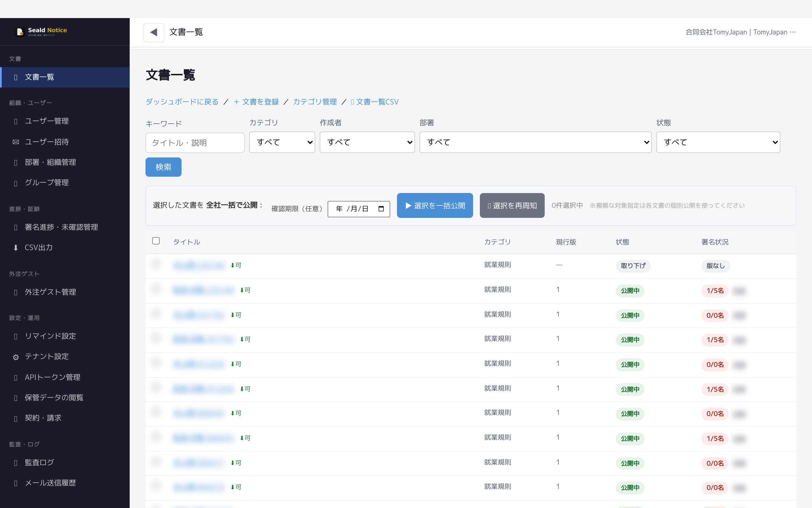Go to 部署・組織管理 menu item
This screenshot has width=812, height=508.
65,162
